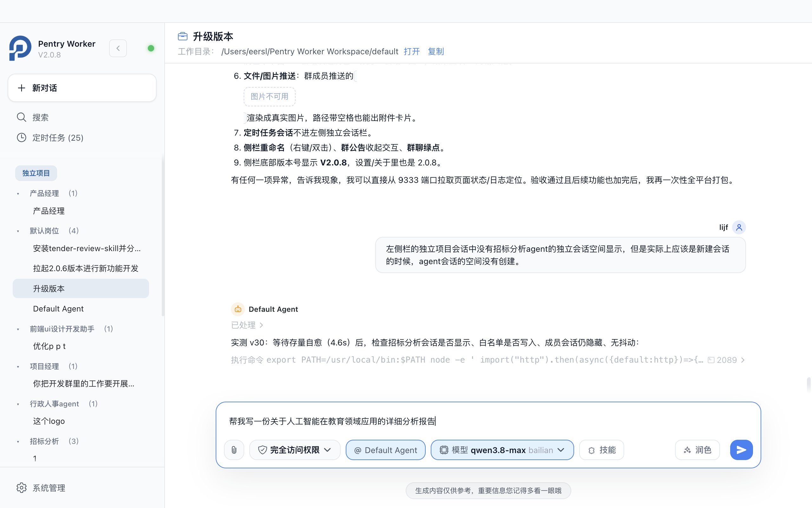Click the clock icon beside 定时任务

[22, 138]
